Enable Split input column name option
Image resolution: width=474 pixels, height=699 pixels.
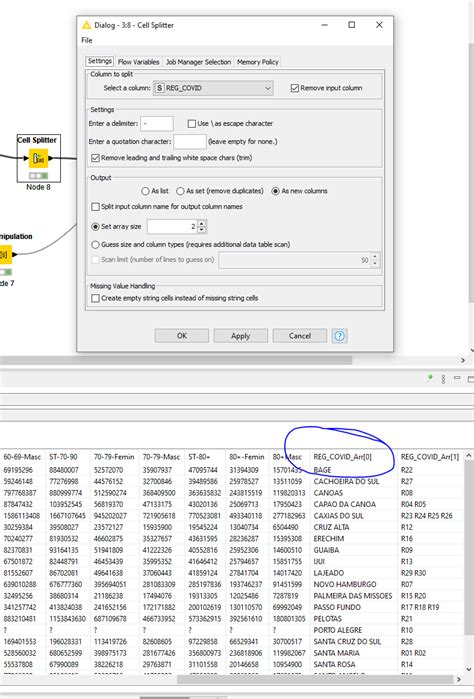95,207
